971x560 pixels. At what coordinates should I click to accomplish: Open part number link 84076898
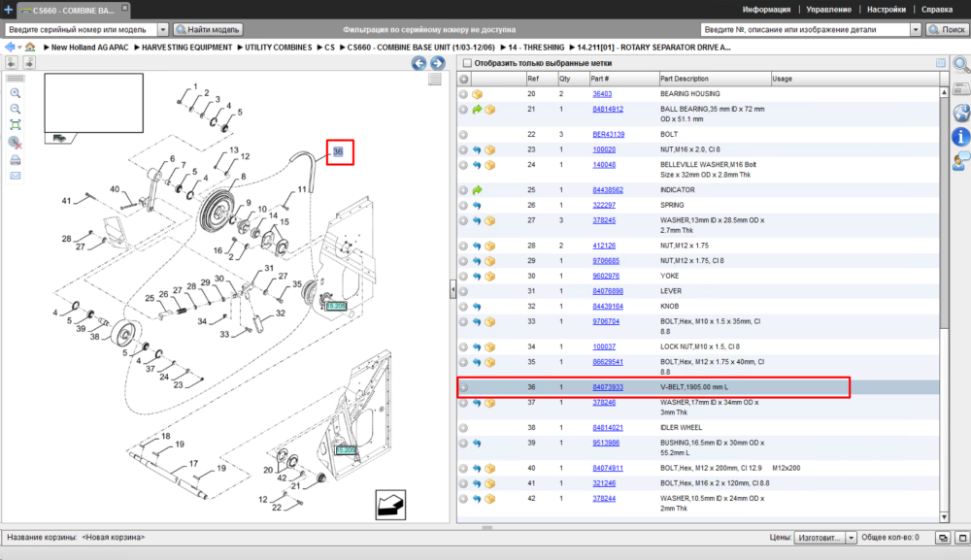(x=608, y=291)
